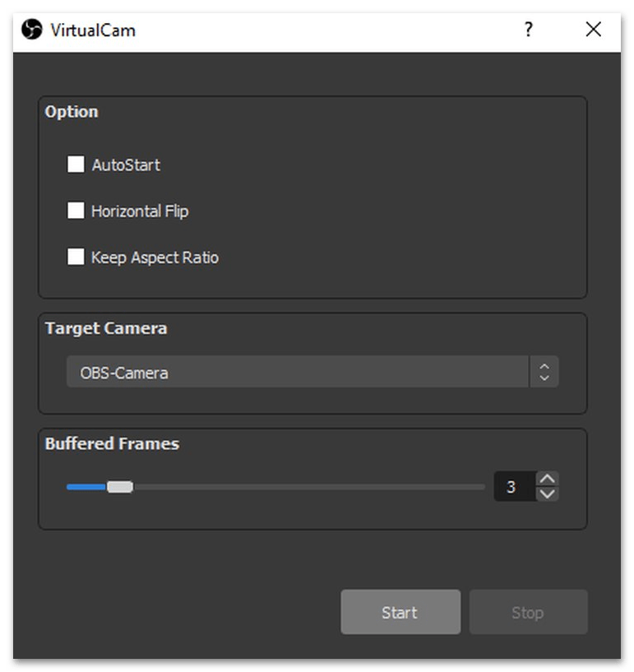Click the Buffered Frames slider handle
634x672 pixels.
tap(120, 487)
